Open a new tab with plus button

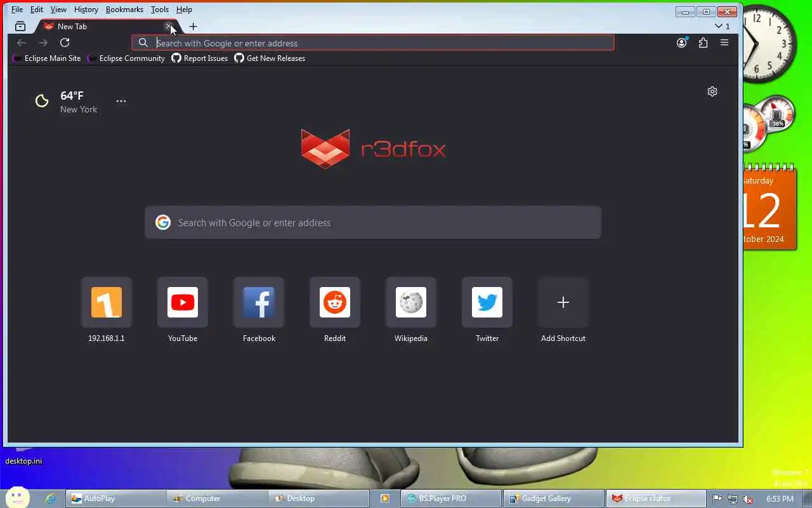pyautogui.click(x=193, y=27)
